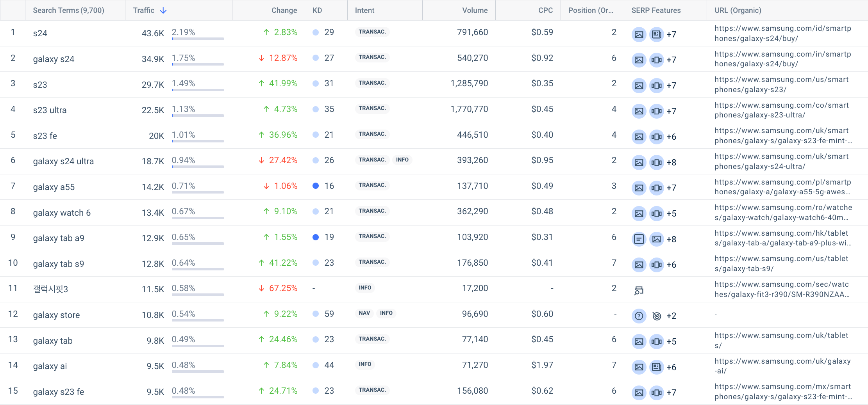Sort by Volume column header

475,11
